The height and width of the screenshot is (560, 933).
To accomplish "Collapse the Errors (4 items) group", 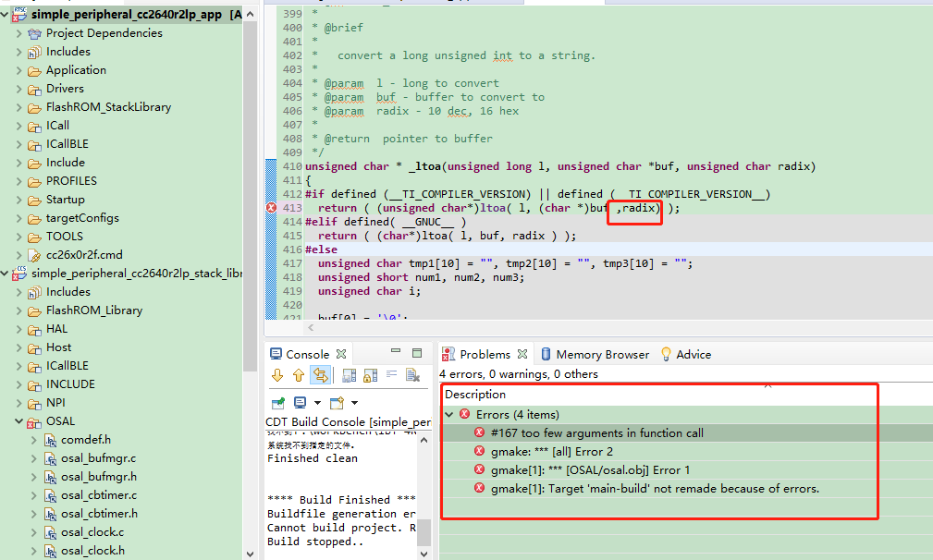I will [x=449, y=414].
